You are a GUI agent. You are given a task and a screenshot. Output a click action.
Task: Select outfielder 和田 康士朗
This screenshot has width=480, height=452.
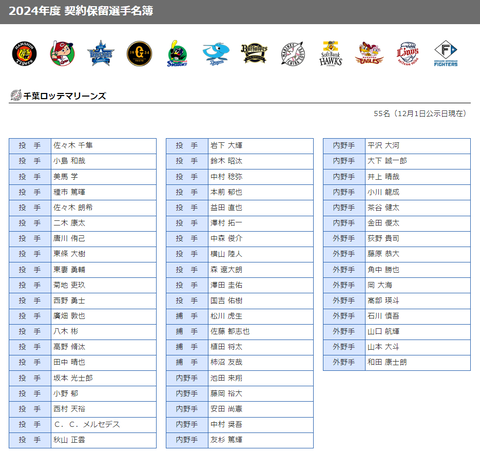coord(387,362)
